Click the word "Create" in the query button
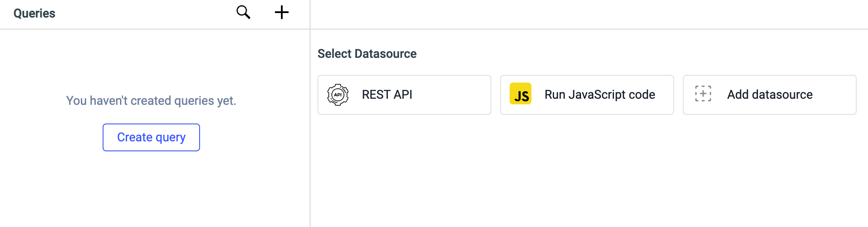Image resolution: width=868 pixels, height=227 pixels. click(135, 137)
